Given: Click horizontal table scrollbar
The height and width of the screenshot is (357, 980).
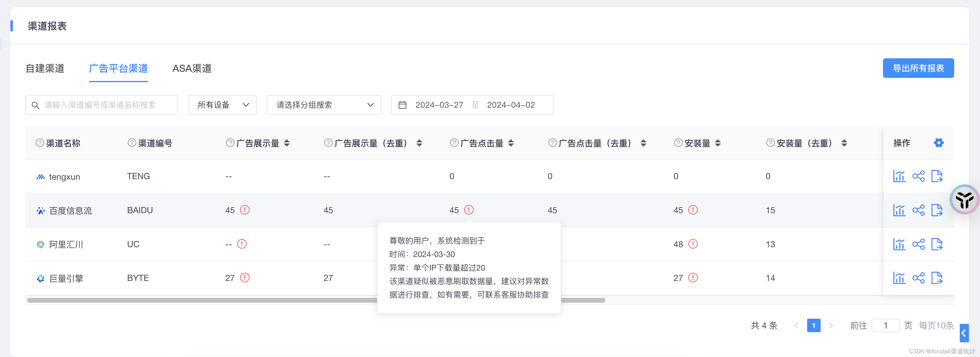Looking at the screenshot, I should (316, 300).
